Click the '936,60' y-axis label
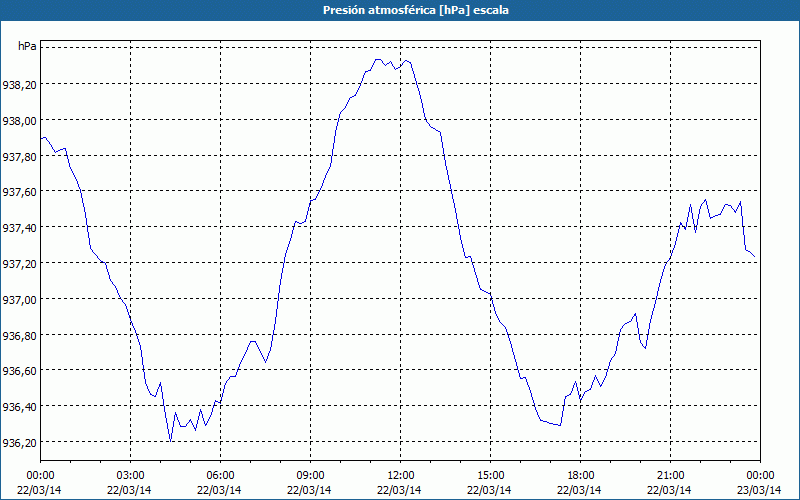The height and width of the screenshot is (500, 800). pos(19,371)
